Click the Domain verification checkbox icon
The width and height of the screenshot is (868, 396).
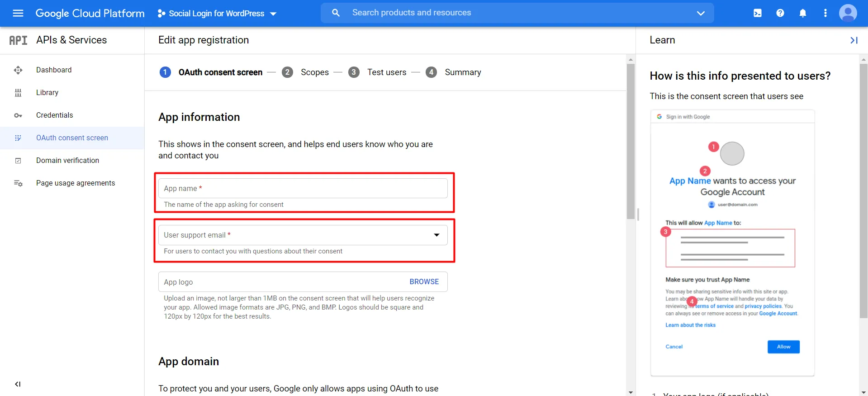pyautogui.click(x=18, y=161)
